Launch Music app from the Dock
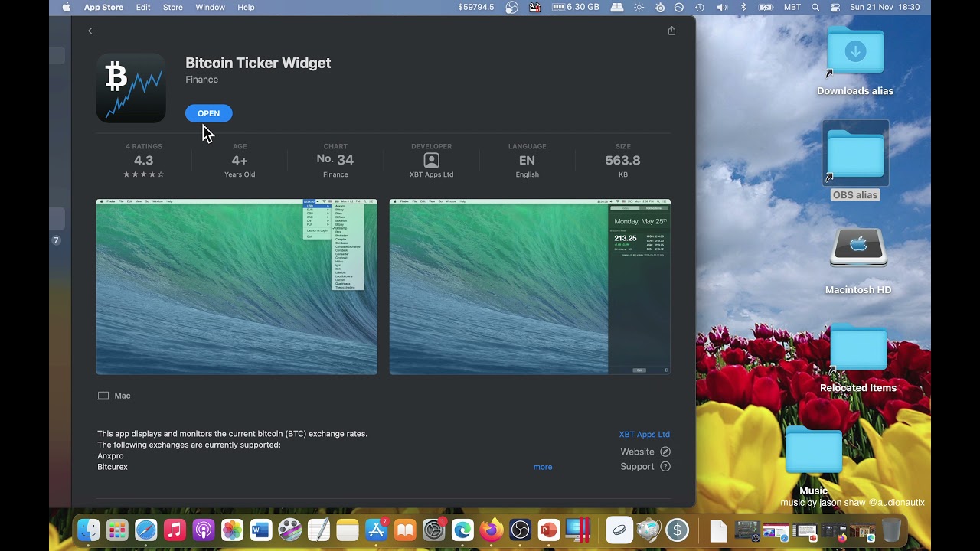 (175, 530)
